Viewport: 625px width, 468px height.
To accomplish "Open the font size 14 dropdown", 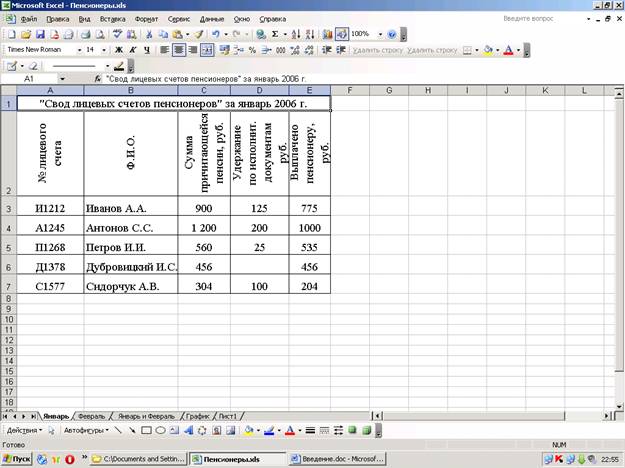I will click(104, 49).
